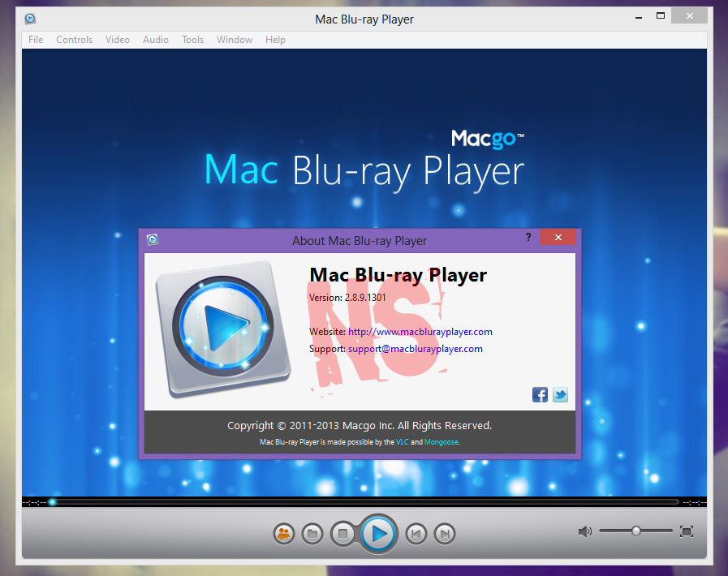Click the Copyright 2011-2013 Macgo Inc. text
728x576 pixels.
coord(360,426)
